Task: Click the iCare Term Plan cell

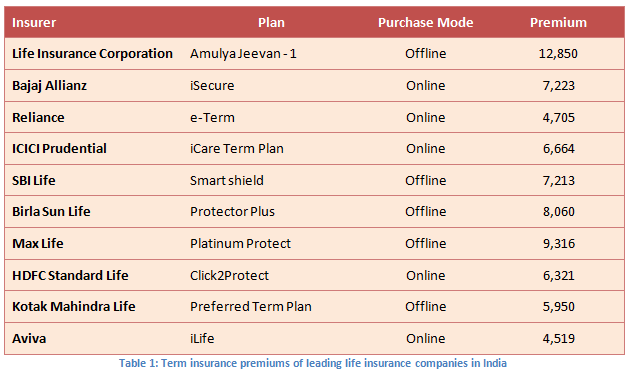Action: click(237, 149)
